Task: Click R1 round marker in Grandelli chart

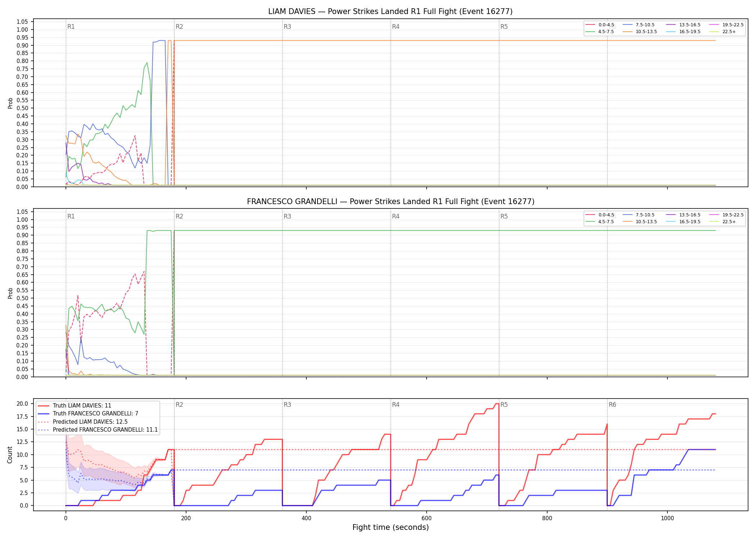Action: pos(71,216)
